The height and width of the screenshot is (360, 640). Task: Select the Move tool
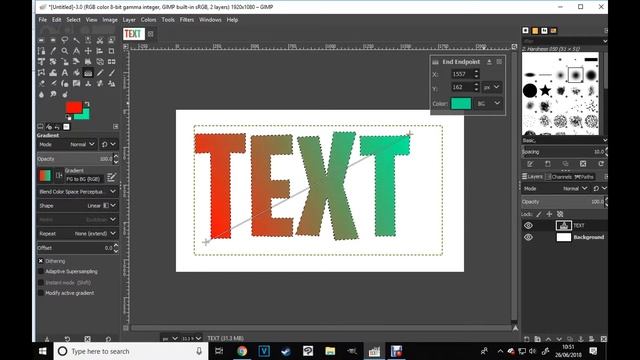[88, 51]
